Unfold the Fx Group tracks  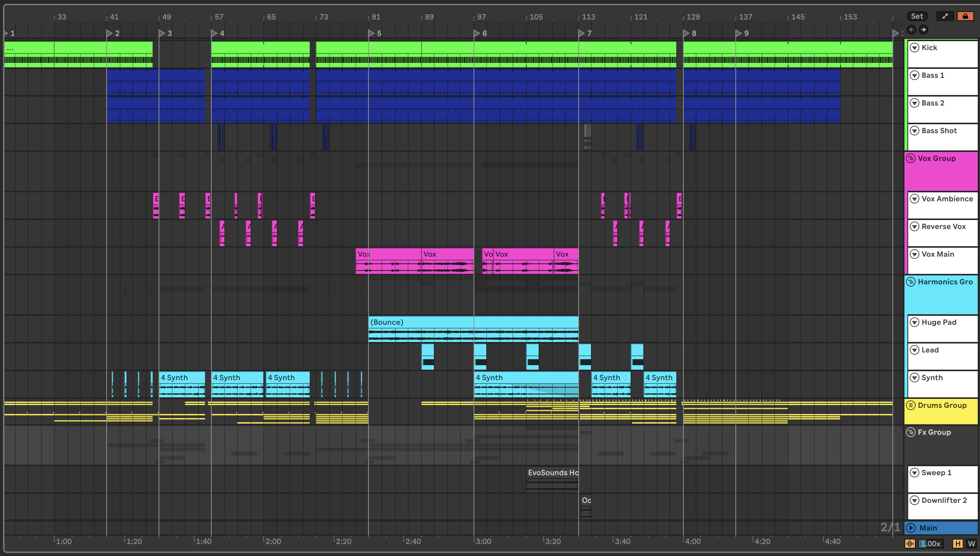tap(911, 432)
